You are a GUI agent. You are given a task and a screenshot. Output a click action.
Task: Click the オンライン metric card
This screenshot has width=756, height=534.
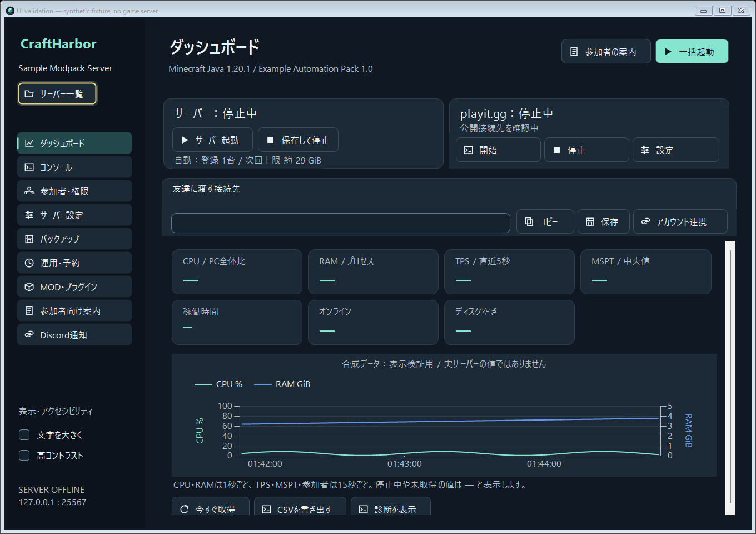373,322
